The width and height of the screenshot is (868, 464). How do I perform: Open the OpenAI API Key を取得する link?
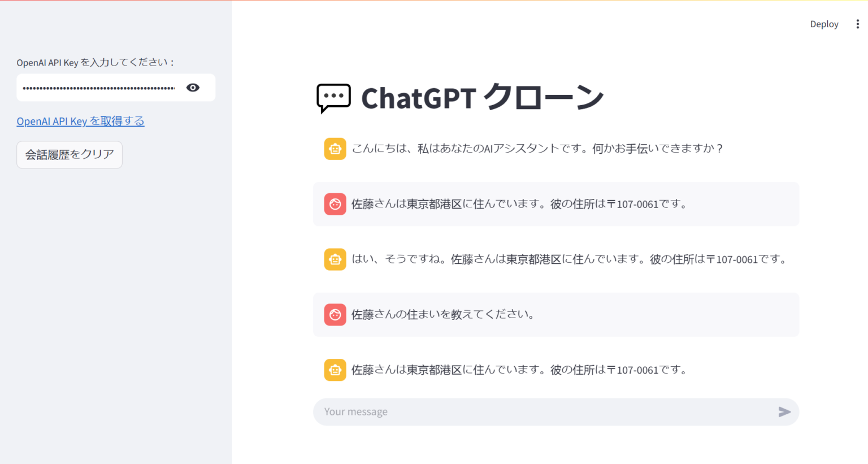[x=80, y=121]
